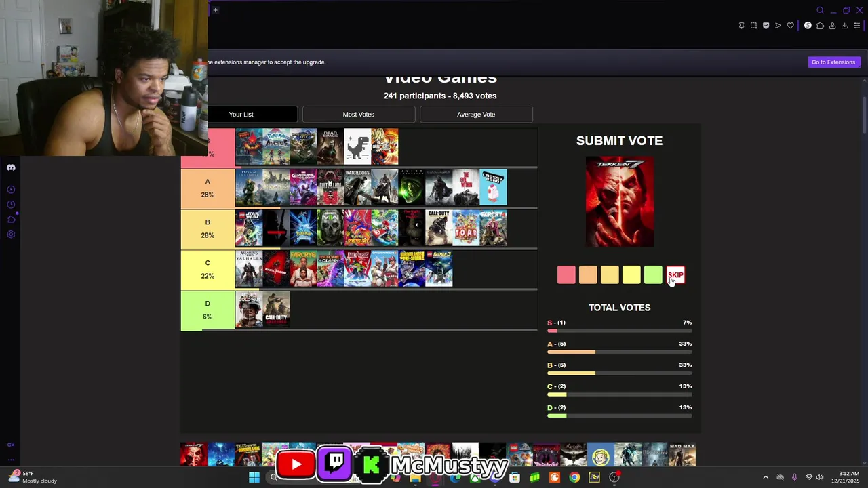Select Call of Duty Cold War in D tier
The image size is (868, 488).
pyautogui.click(x=249, y=309)
